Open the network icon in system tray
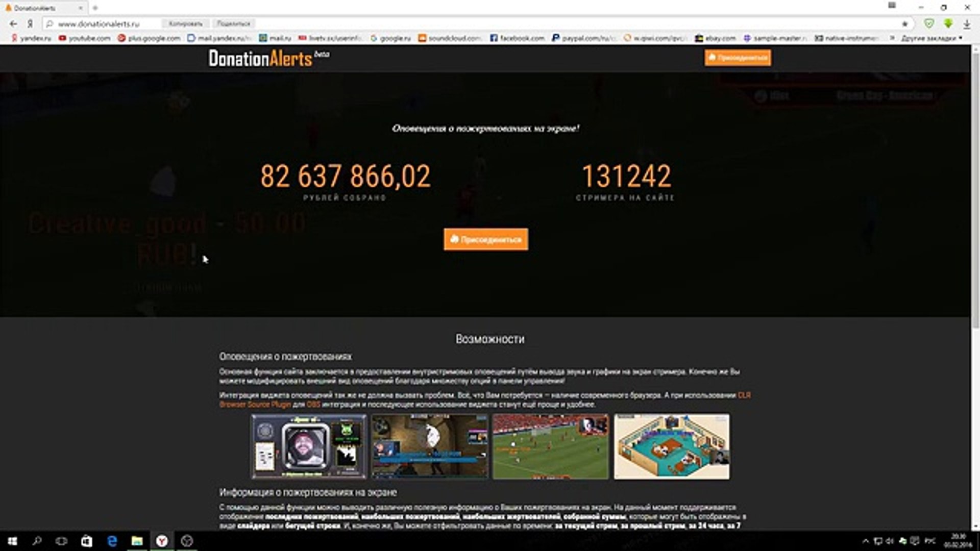 tap(878, 541)
